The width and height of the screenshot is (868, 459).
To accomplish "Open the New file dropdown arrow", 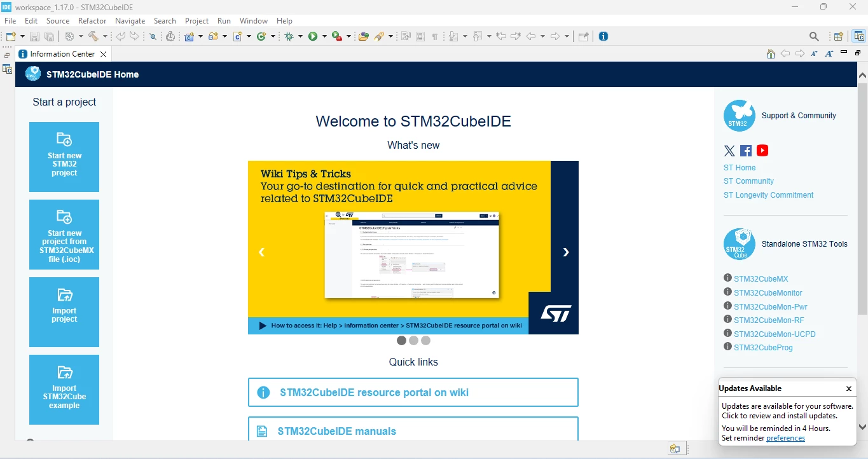I will tap(22, 37).
